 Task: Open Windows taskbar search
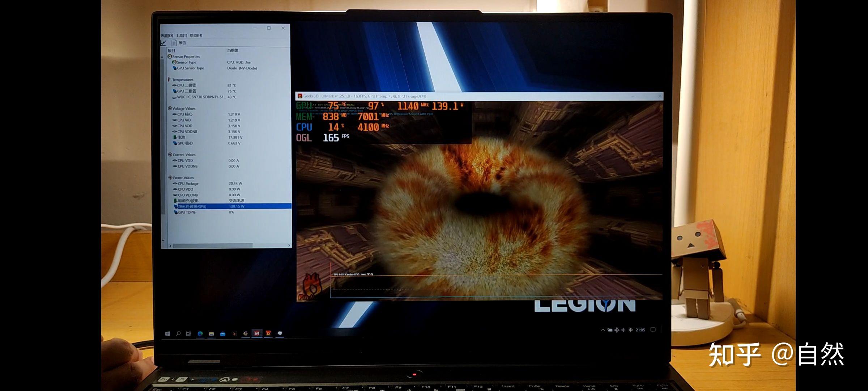178,334
